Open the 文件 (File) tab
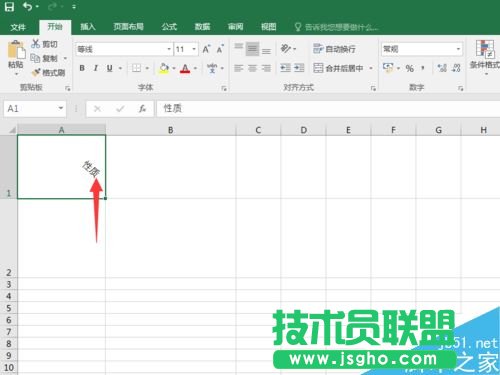This screenshot has width=500, height=375. tap(18, 27)
